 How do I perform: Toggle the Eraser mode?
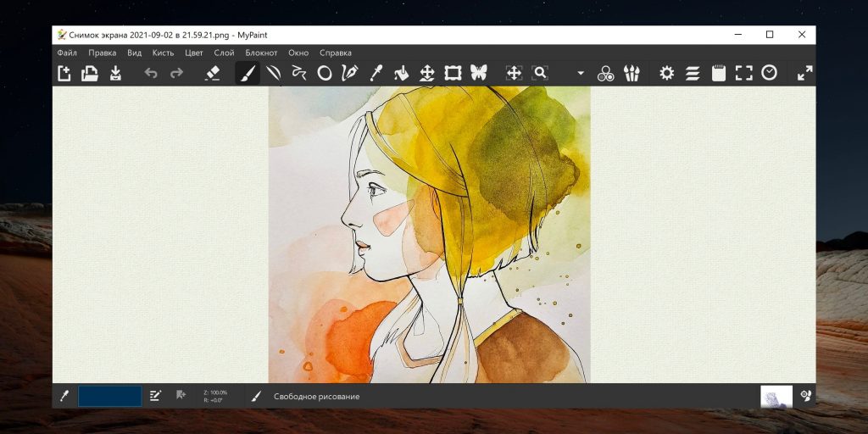[x=213, y=74]
